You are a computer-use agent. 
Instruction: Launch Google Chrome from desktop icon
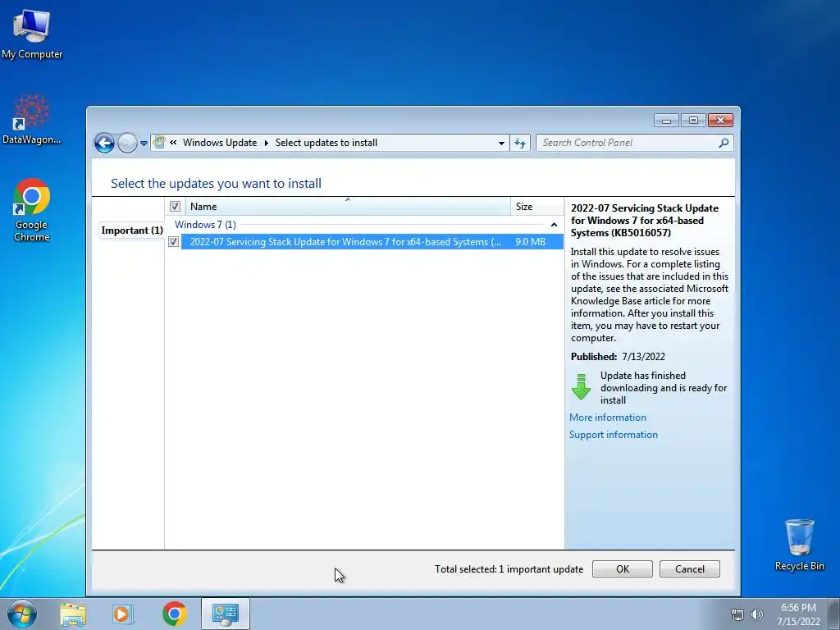(x=32, y=210)
